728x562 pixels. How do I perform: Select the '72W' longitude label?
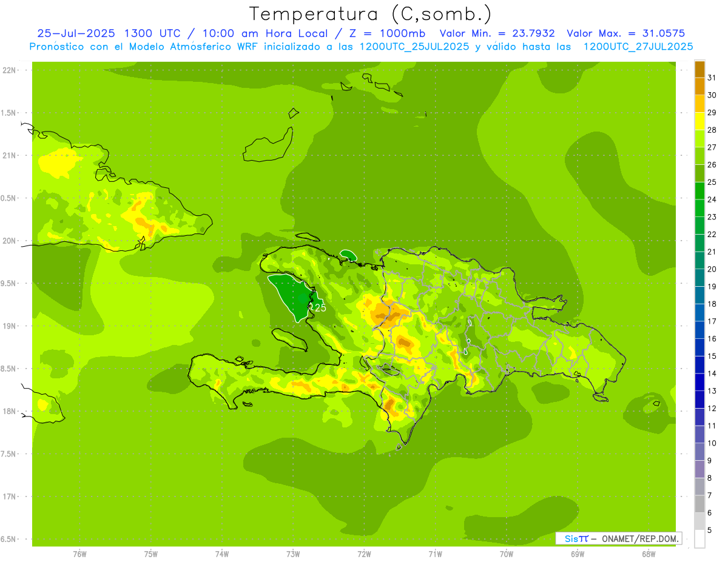[364, 554]
